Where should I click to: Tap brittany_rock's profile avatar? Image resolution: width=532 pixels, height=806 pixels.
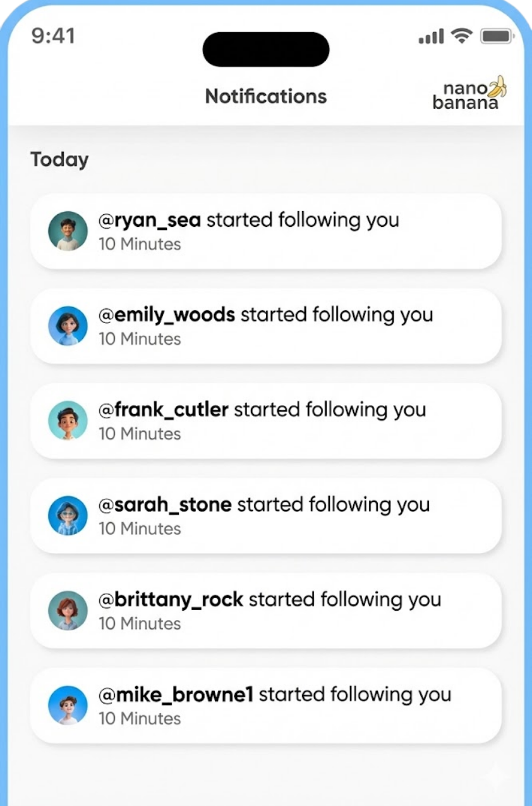point(68,611)
